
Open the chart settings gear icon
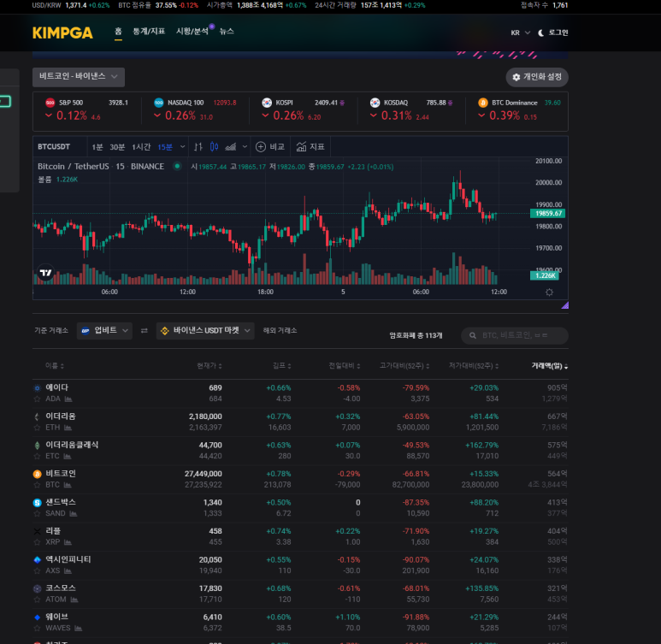point(549,292)
